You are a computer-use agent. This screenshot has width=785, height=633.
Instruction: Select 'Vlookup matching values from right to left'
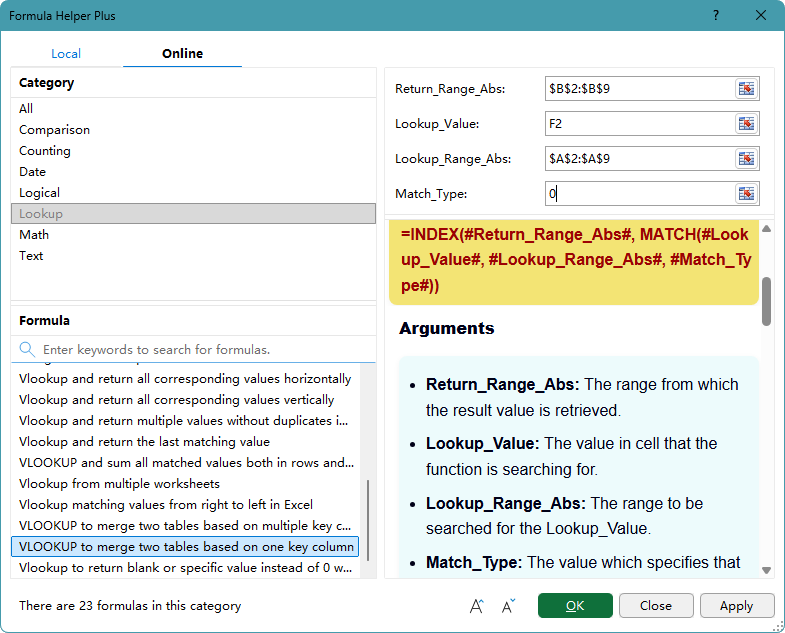pos(185,505)
